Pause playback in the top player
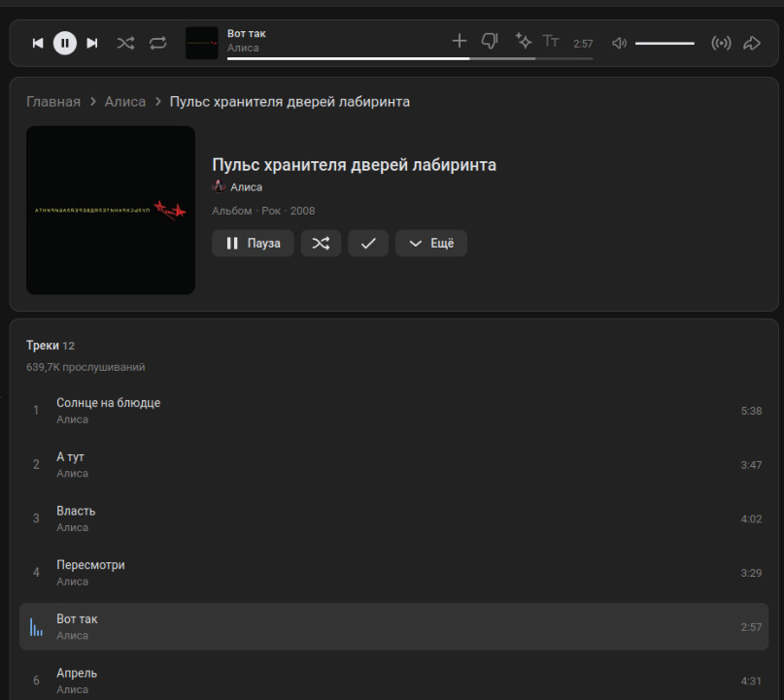The height and width of the screenshot is (700, 784). click(x=65, y=43)
